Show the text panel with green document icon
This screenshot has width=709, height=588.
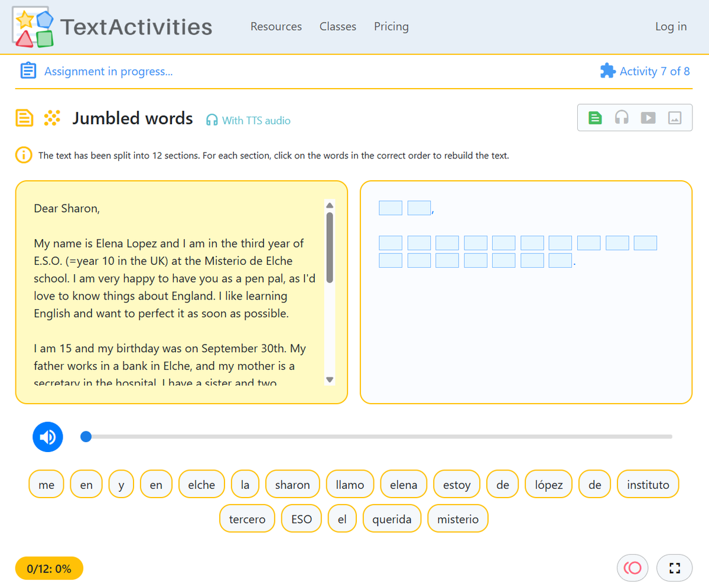pos(595,118)
